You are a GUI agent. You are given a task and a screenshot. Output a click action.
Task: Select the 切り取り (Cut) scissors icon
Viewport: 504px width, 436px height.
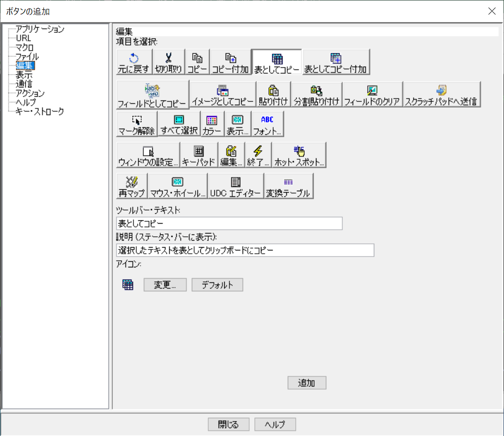click(x=168, y=62)
